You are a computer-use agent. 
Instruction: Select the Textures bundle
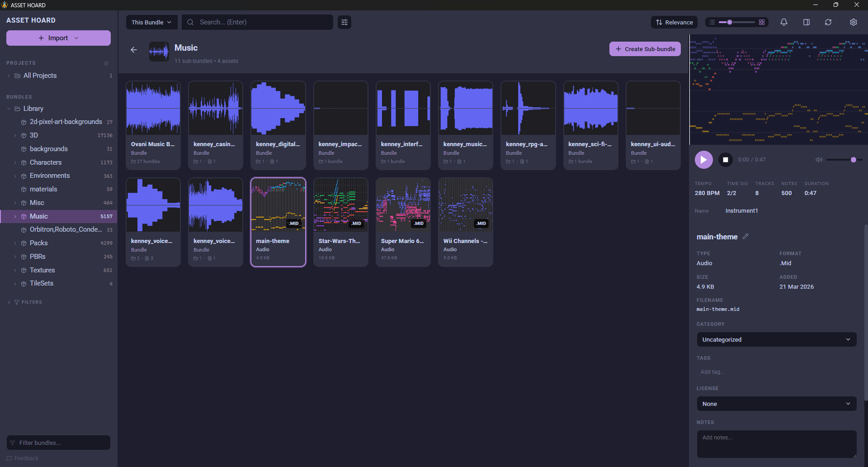tap(42, 270)
